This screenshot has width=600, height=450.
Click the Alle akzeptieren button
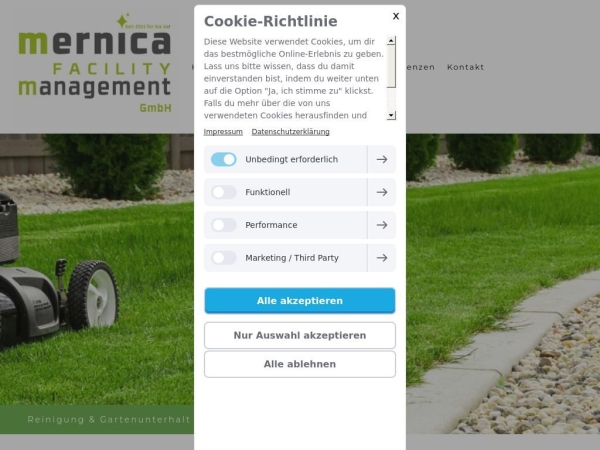[x=300, y=301]
